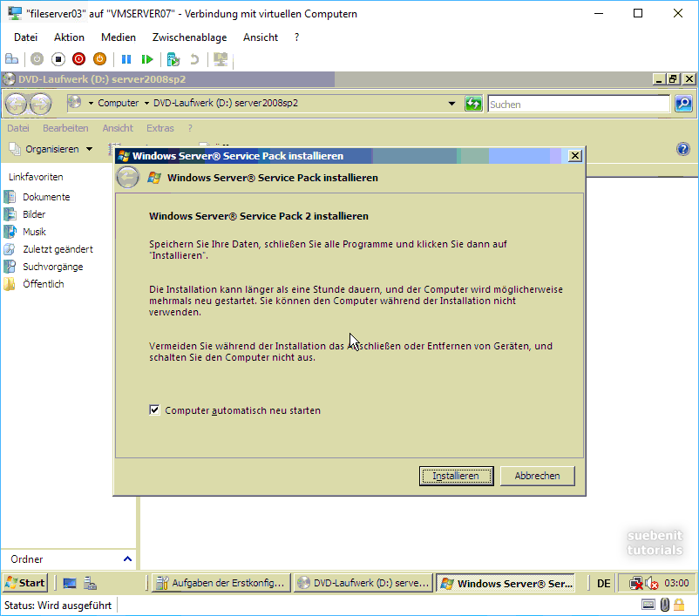699x616 pixels.
Task: Open Öffentlich favorite link
Action: (x=44, y=284)
